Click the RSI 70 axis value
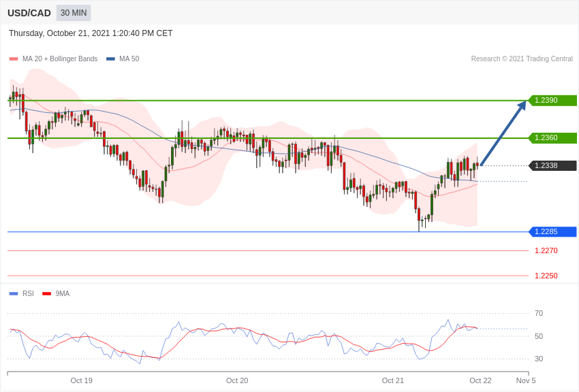Viewport: 579px width, 392px height. click(539, 314)
